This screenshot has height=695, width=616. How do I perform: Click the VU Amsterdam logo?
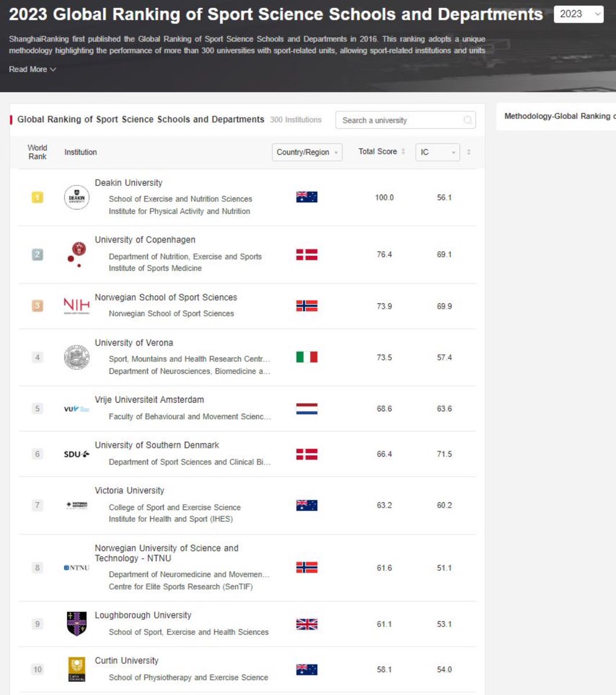[76, 409]
